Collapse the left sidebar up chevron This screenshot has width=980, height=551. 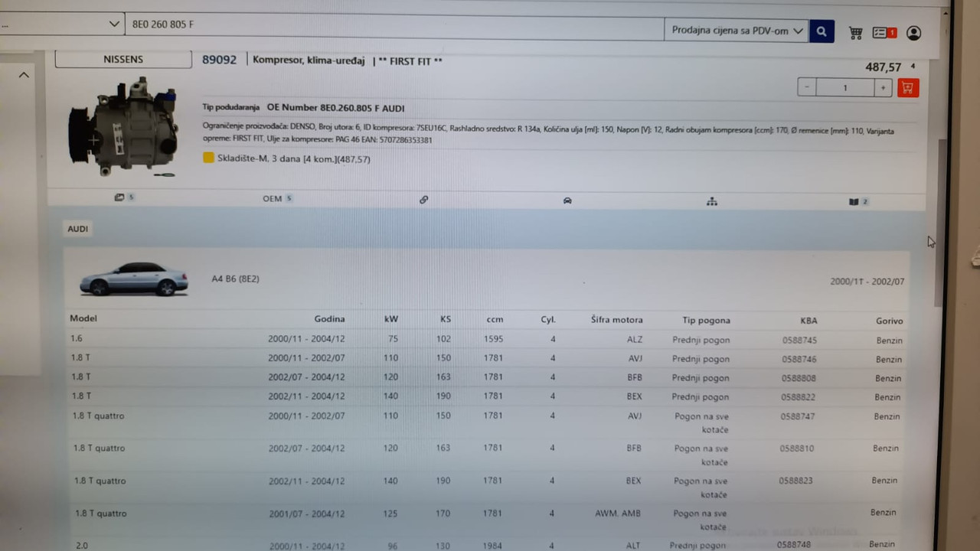pyautogui.click(x=24, y=75)
